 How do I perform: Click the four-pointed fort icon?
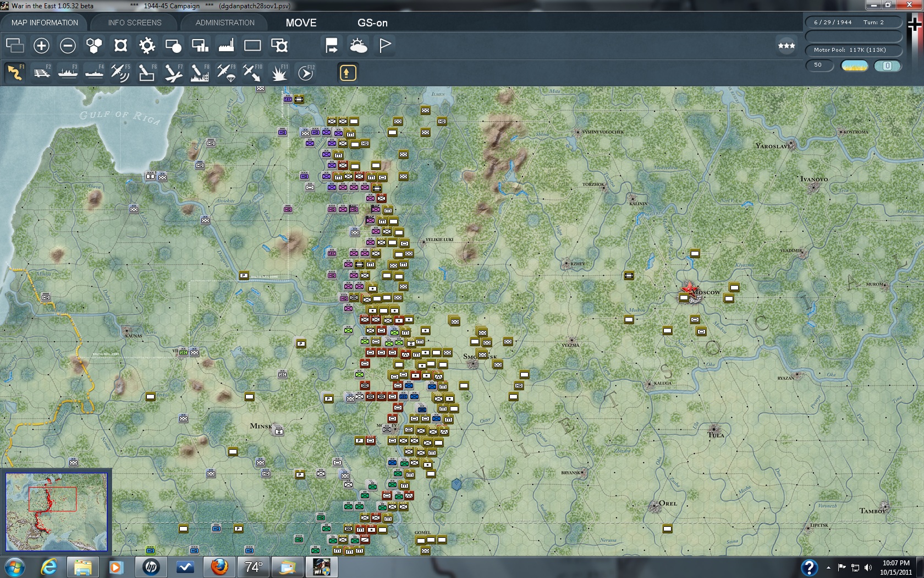coord(120,45)
